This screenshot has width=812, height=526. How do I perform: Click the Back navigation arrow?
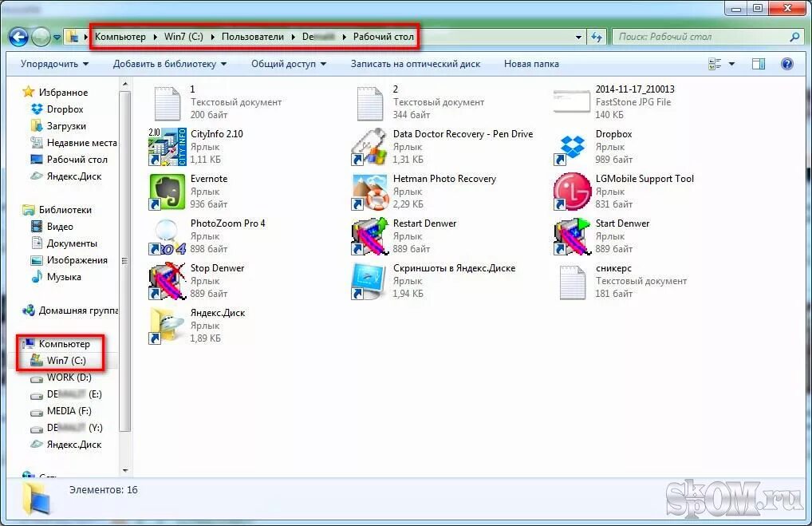[x=18, y=37]
